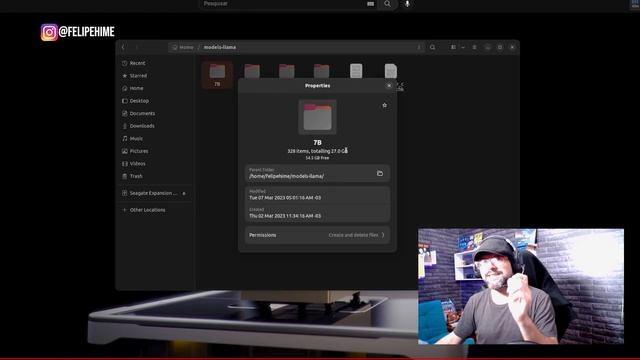Click modelo-llama in the path bar
This screenshot has width=640, height=360.
220,47
